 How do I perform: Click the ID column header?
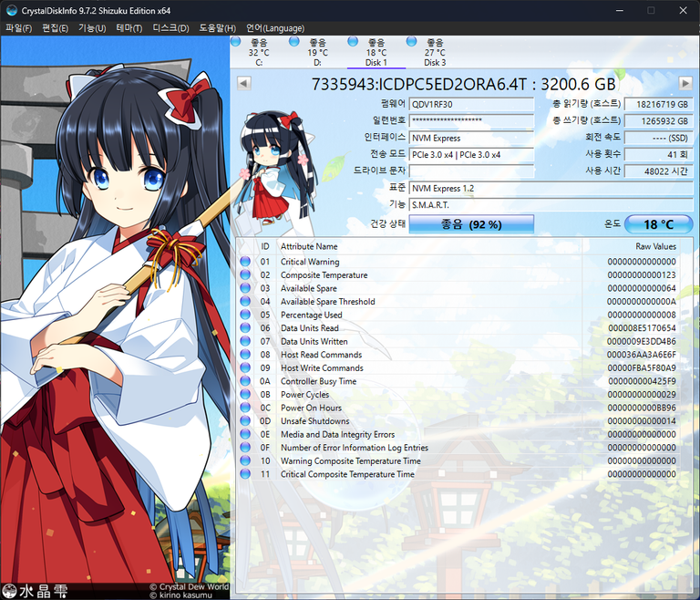pos(265,246)
